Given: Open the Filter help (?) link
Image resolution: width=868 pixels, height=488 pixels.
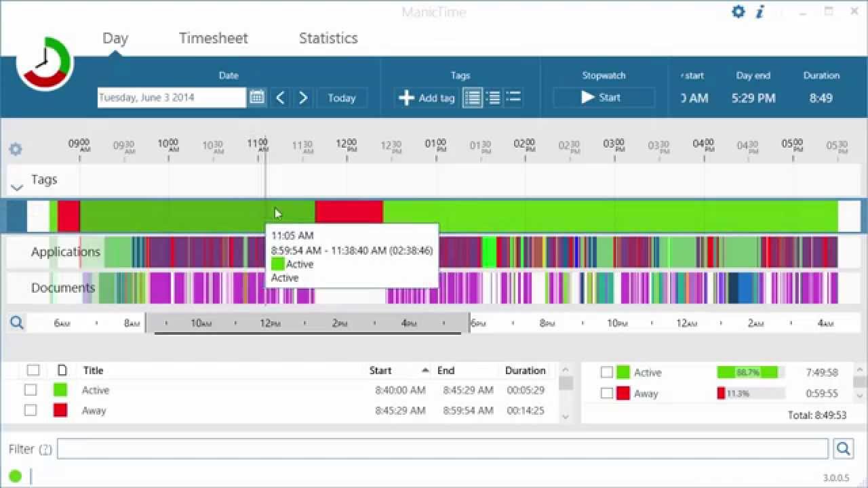Looking at the screenshot, I should 45,449.
